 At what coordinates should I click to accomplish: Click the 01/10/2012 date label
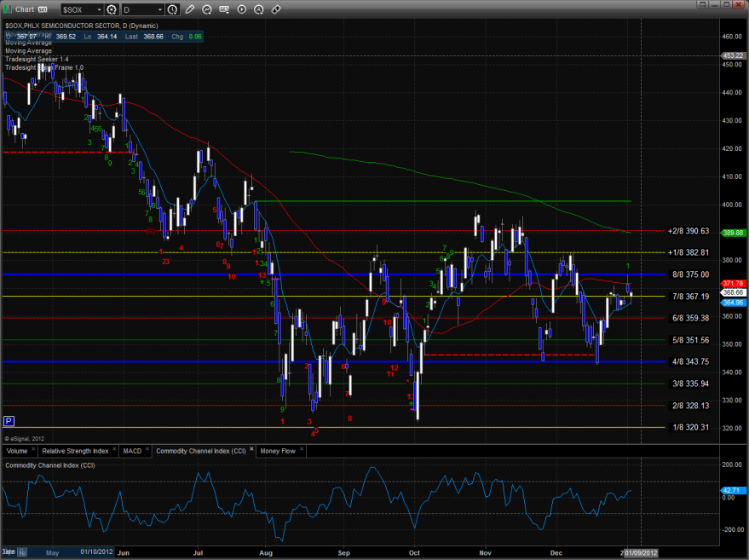(x=96, y=551)
